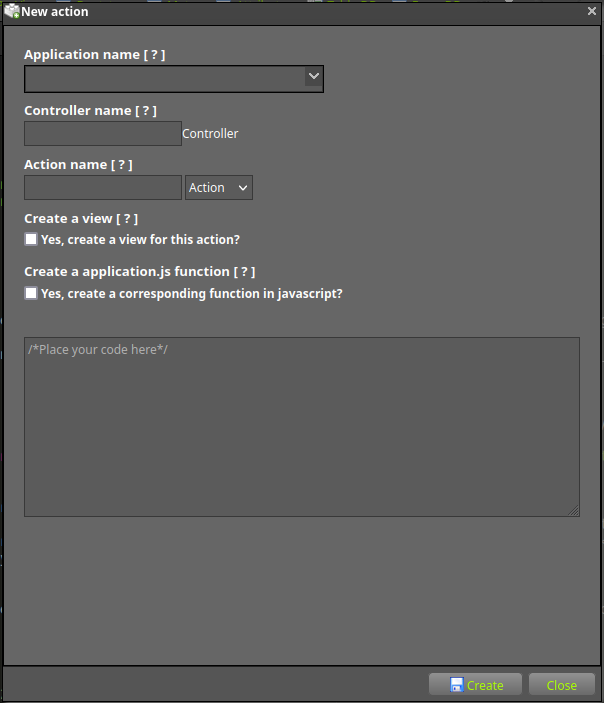Open help for application.js function [ ? ]
604x703 pixels.
[x=244, y=272]
